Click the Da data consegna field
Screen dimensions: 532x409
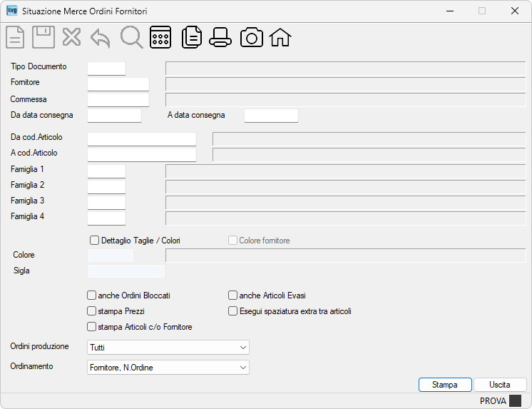tap(114, 116)
